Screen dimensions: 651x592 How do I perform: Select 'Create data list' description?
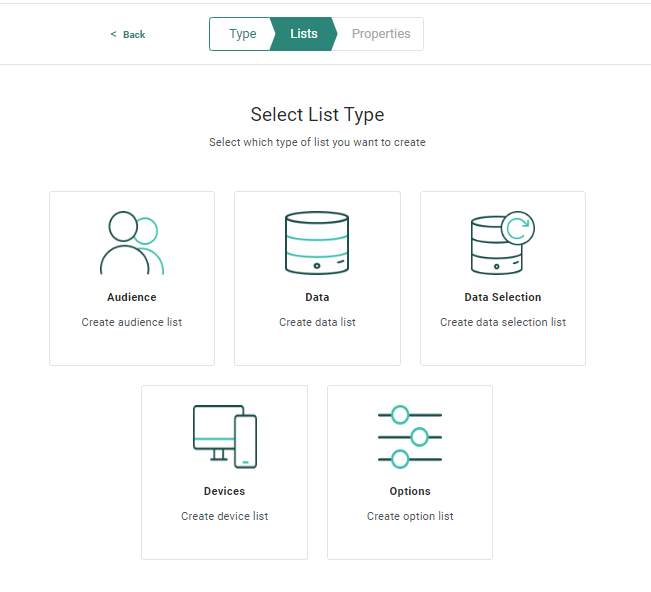pyautogui.click(x=317, y=322)
